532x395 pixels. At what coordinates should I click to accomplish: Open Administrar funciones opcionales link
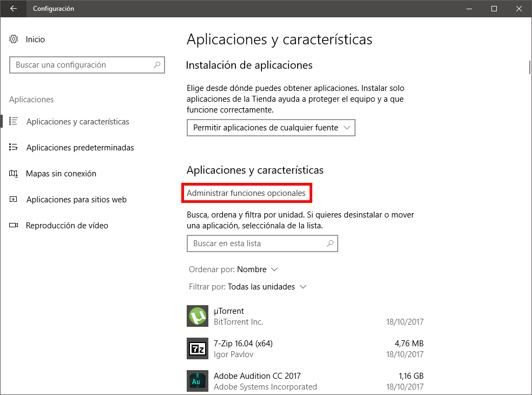[246, 193]
